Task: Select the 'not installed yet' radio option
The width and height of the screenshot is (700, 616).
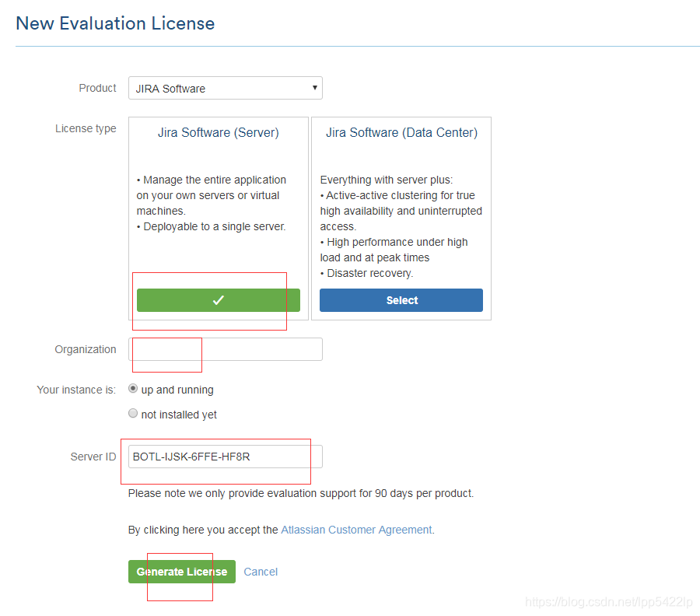Action: click(133, 413)
